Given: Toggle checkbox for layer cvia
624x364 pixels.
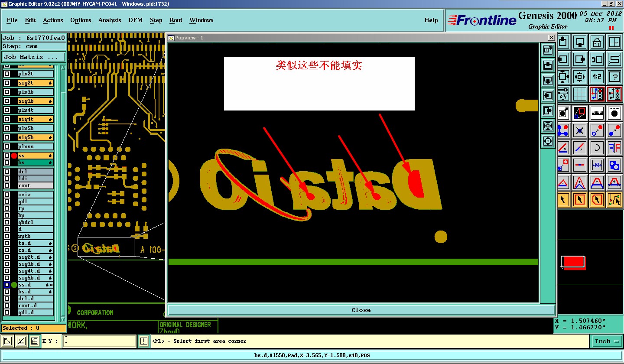Looking at the screenshot, I should (7, 195).
